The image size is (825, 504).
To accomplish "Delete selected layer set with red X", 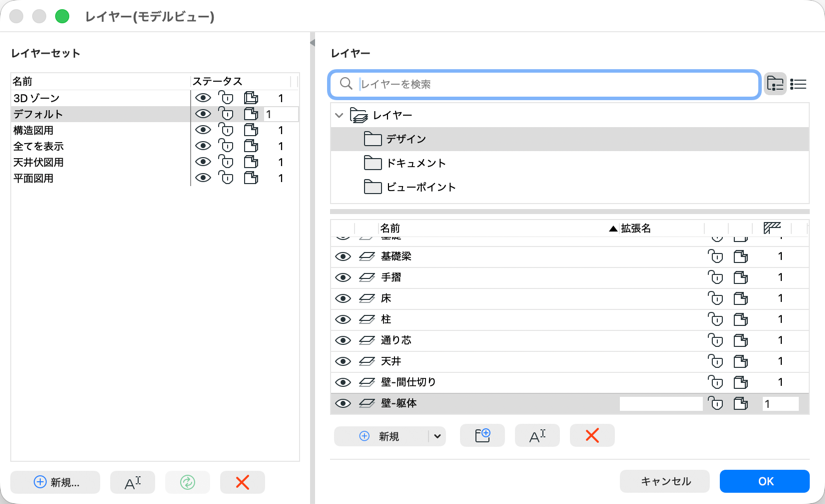I will [x=243, y=482].
